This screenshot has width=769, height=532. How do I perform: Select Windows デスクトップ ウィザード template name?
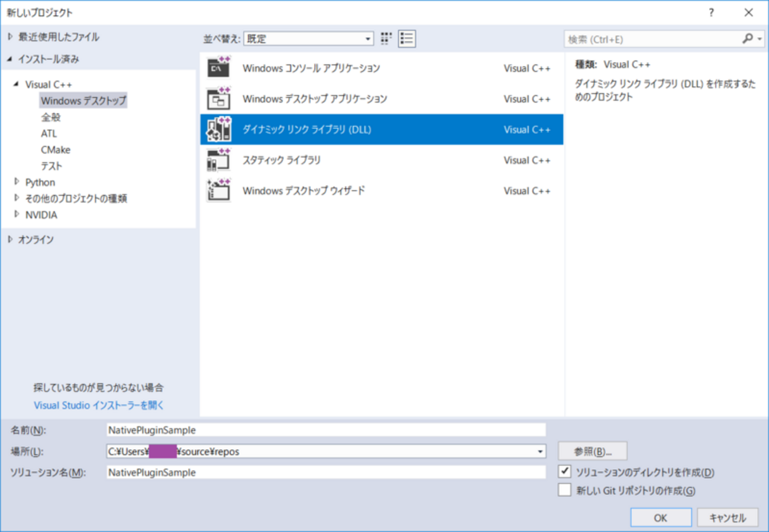coord(303,191)
